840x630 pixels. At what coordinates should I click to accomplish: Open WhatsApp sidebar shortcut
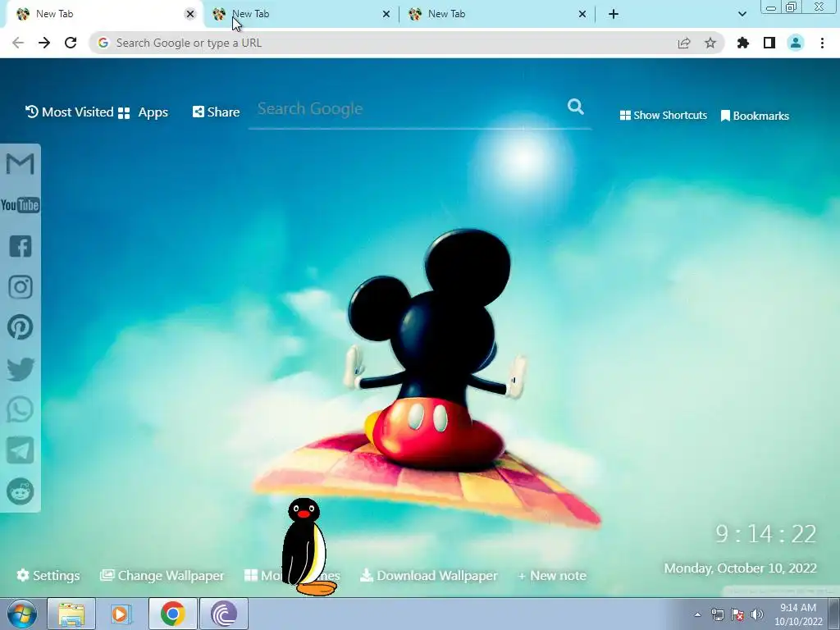21,410
